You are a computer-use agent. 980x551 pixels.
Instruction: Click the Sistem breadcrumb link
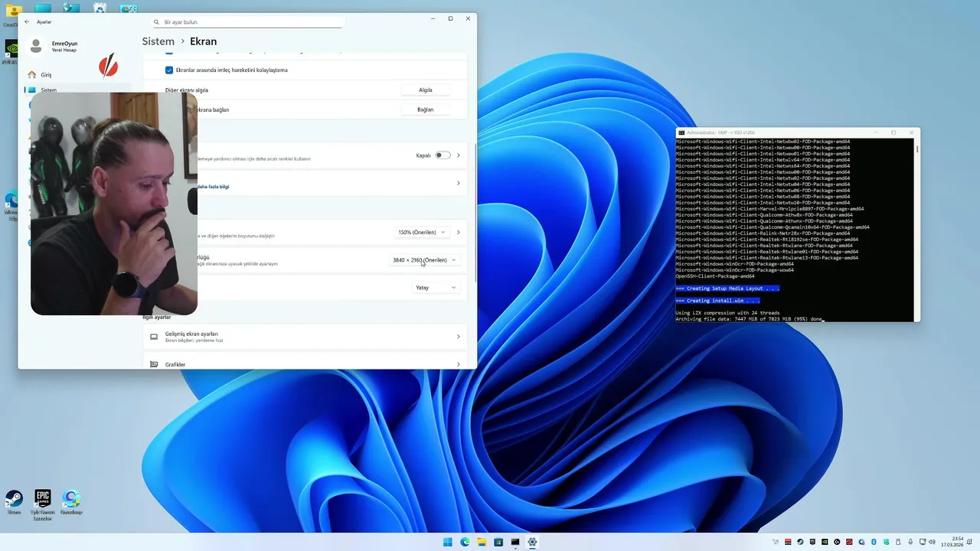(158, 41)
